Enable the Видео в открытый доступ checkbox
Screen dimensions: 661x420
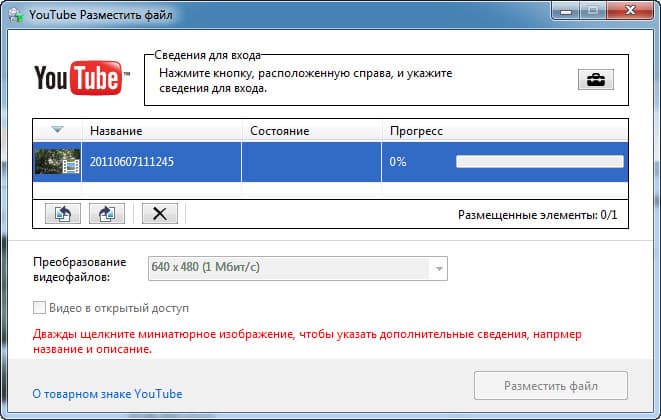(x=39, y=307)
